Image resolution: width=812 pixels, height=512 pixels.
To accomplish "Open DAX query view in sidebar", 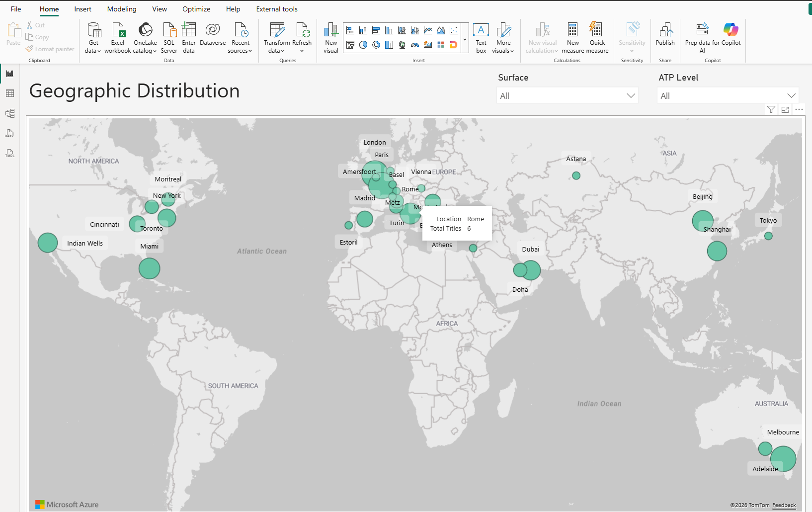I will click(10, 133).
